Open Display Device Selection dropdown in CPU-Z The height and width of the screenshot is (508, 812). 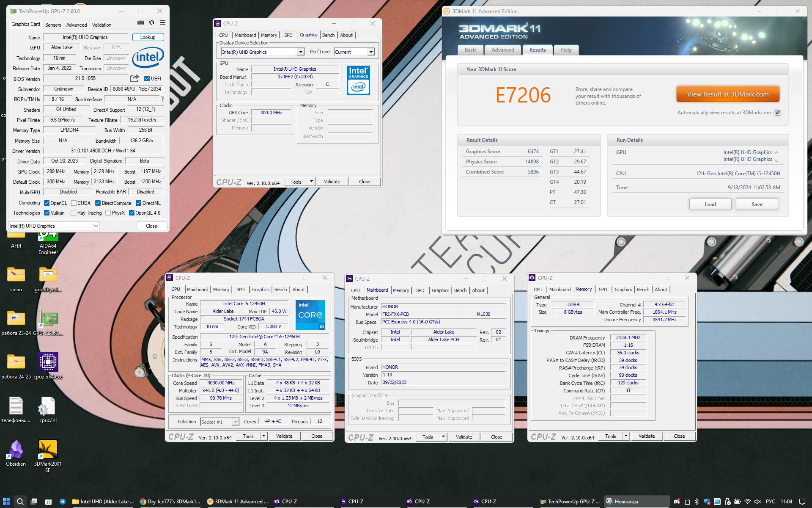click(x=263, y=52)
